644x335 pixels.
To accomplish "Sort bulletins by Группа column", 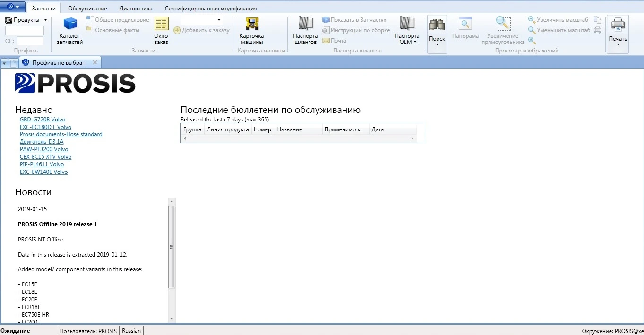I will click(192, 129).
